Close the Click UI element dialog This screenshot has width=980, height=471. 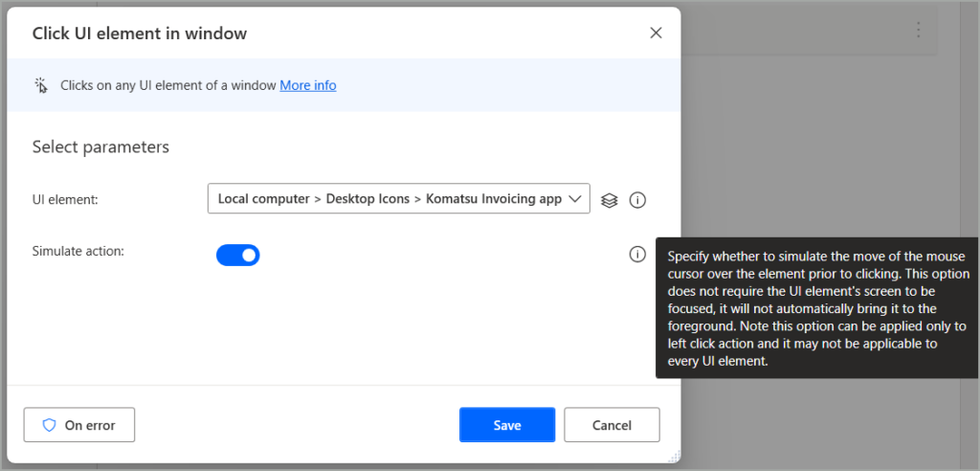656,33
